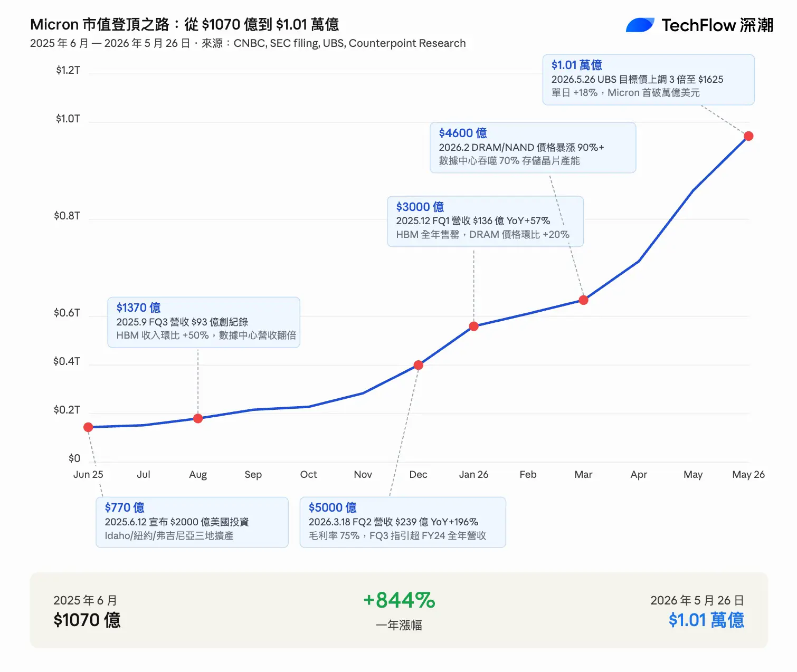
Task: Click the Feb x-axis label
Action: click(528, 474)
